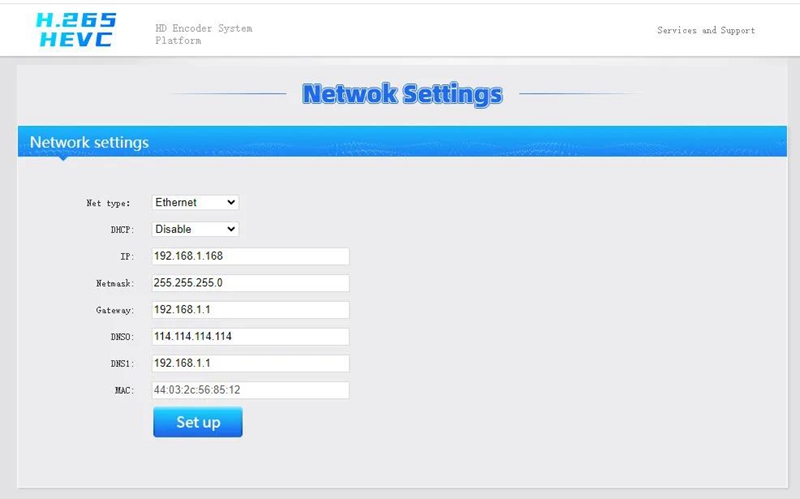Screen dimensions: 800x499
Task: Select the Gateway input field
Action: point(250,310)
